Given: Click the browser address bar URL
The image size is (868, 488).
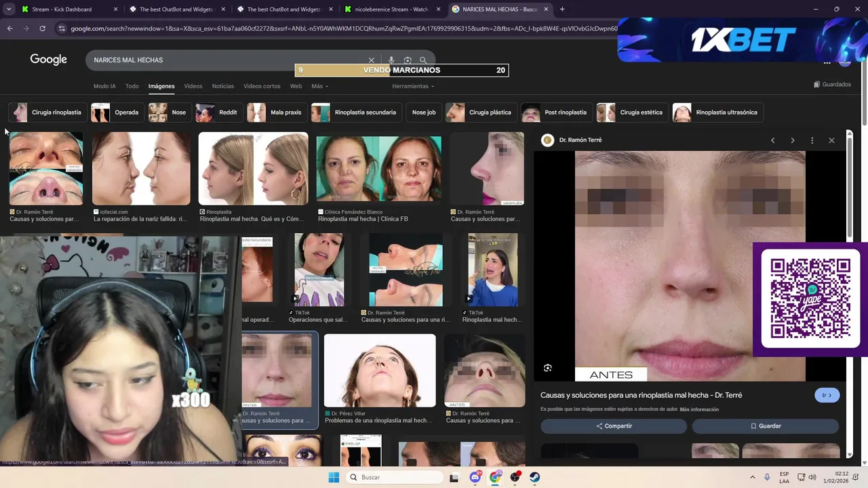Looking at the screenshot, I should 342,28.
